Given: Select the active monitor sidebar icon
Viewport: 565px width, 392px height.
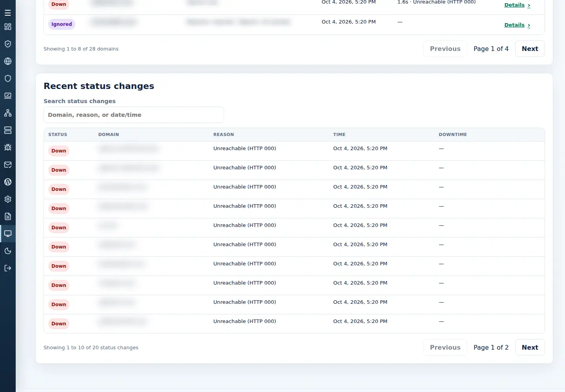Looking at the screenshot, I should coord(8,234).
